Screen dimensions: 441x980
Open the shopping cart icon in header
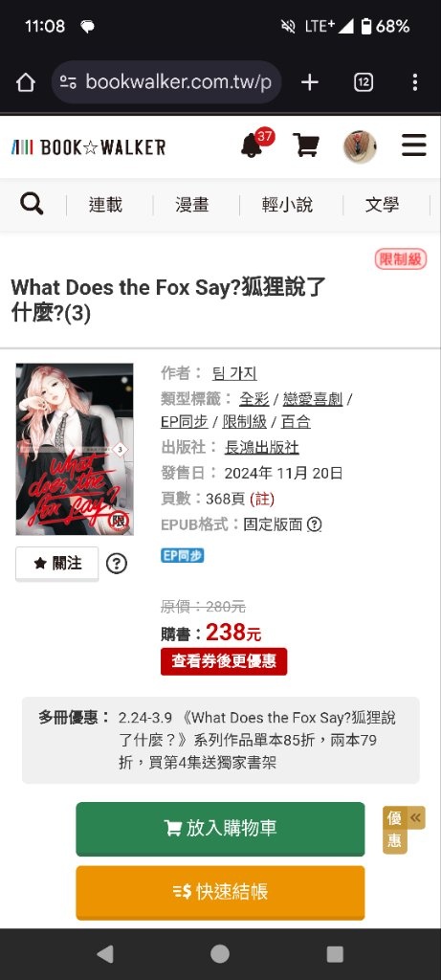click(x=306, y=145)
